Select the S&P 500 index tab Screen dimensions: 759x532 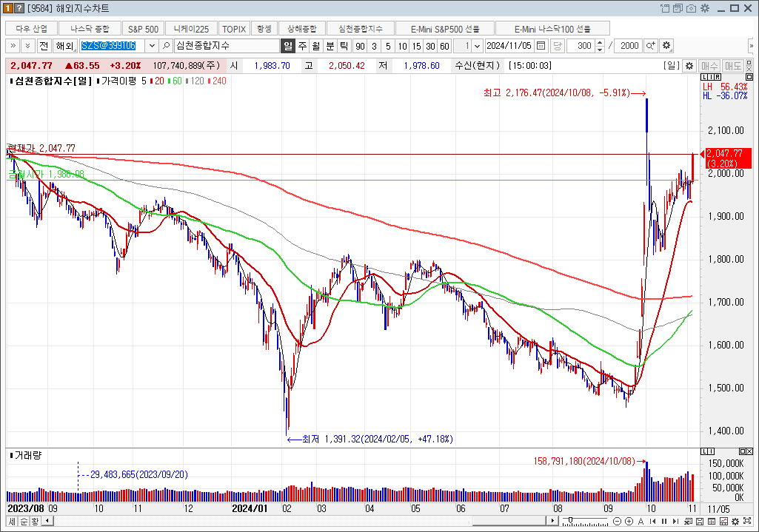[143, 29]
